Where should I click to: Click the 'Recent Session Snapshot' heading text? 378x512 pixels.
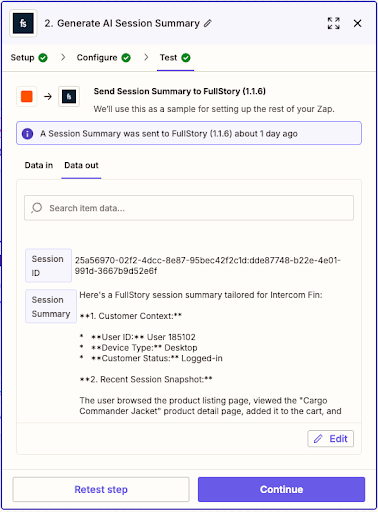click(146, 379)
